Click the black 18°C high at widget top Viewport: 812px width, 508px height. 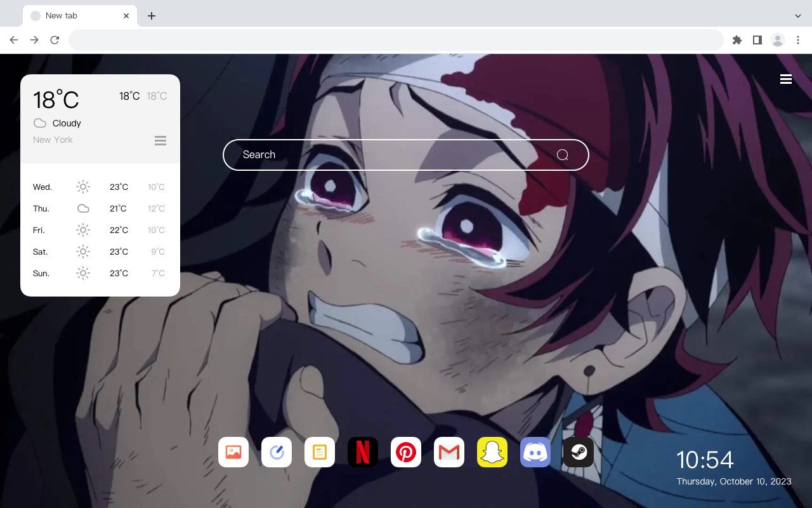129,96
